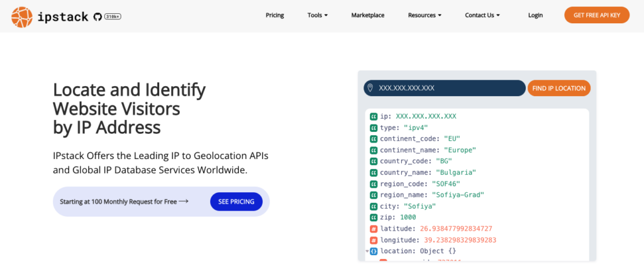
Task: Expand the Tools dropdown menu
Action: (x=318, y=15)
